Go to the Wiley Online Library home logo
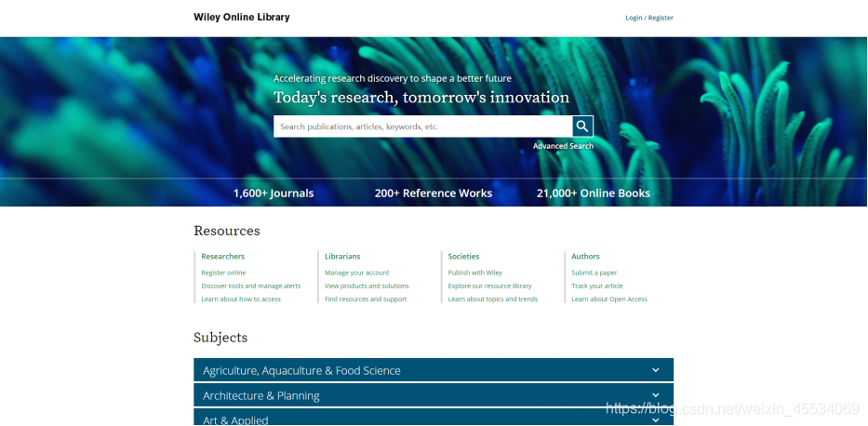 click(x=241, y=17)
